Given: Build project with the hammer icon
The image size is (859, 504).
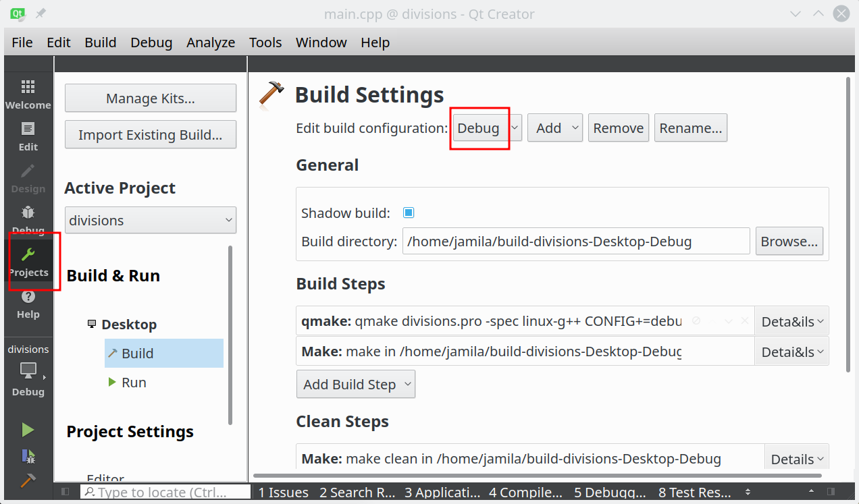Looking at the screenshot, I should click(28, 480).
